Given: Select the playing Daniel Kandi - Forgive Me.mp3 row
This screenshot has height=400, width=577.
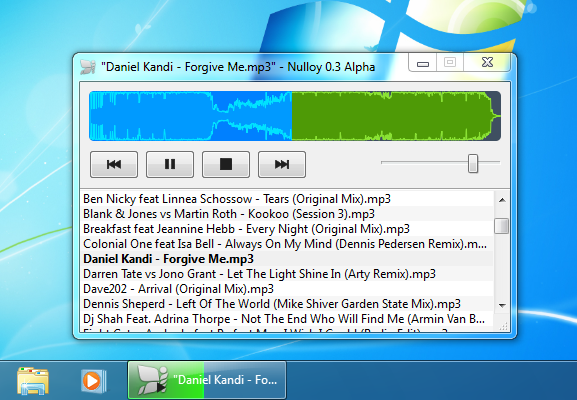Looking at the screenshot, I should pos(287,259).
